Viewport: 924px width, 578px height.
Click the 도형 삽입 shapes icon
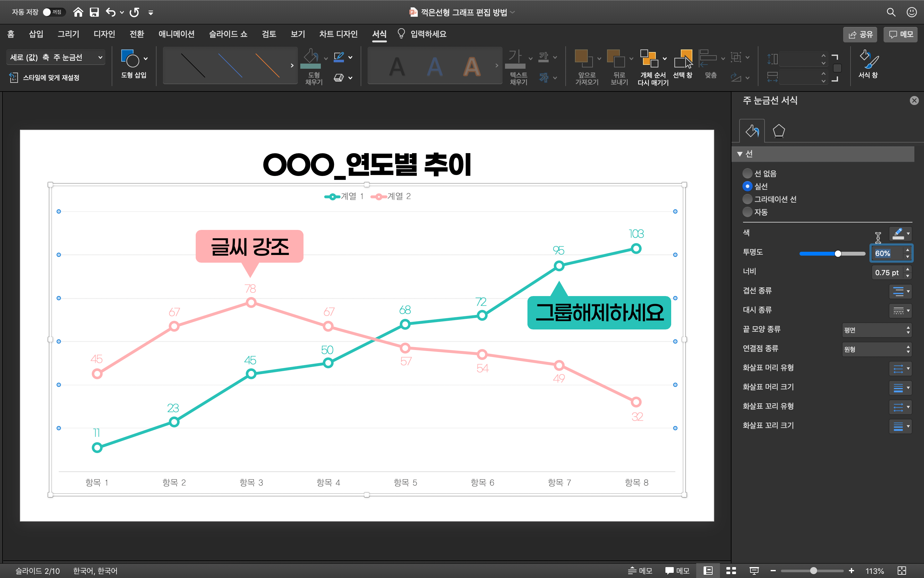[x=130, y=58]
